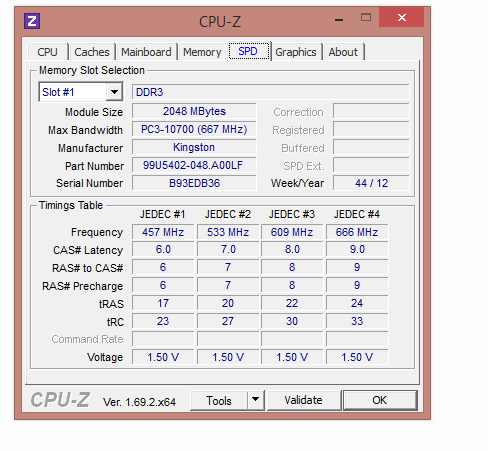Click the Validate button
Viewport: 488px width, 451px height.
[x=304, y=400]
